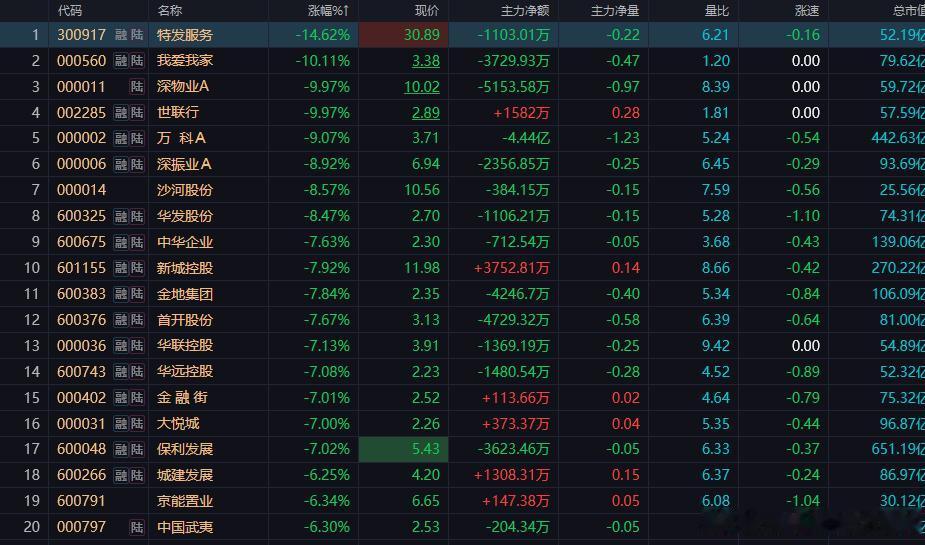Click change value -14.62%
This screenshot has height=545, width=925.
323,35
